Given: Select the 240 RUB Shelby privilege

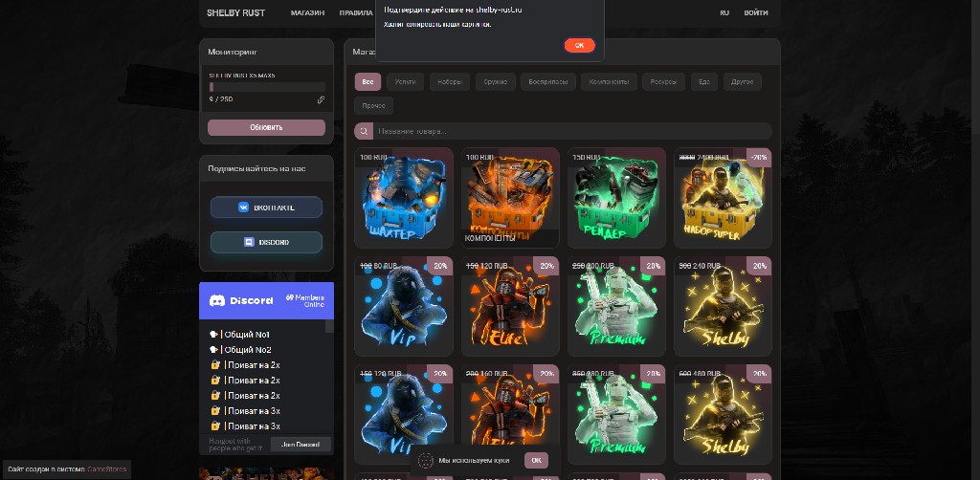Looking at the screenshot, I should point(722,306).
